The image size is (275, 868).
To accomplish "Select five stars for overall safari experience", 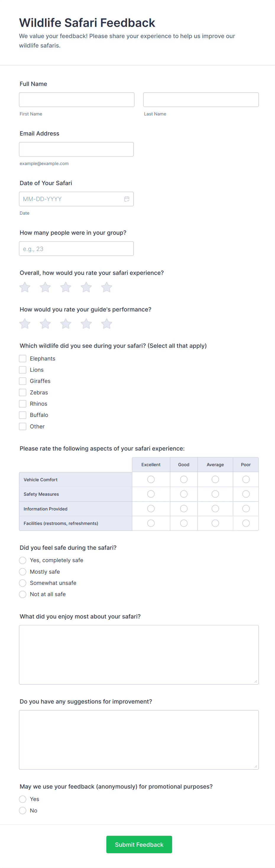I will tap(106, 287).
